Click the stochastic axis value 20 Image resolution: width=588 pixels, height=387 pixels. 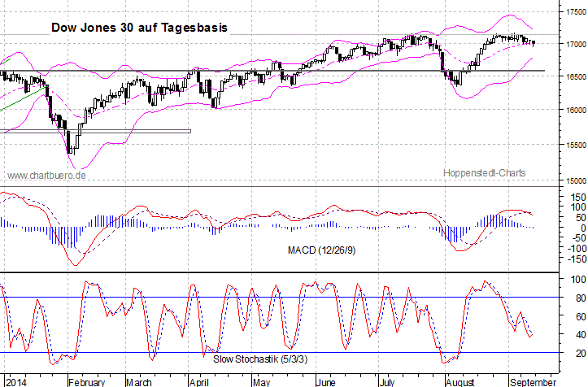click(x=581, y=353)
